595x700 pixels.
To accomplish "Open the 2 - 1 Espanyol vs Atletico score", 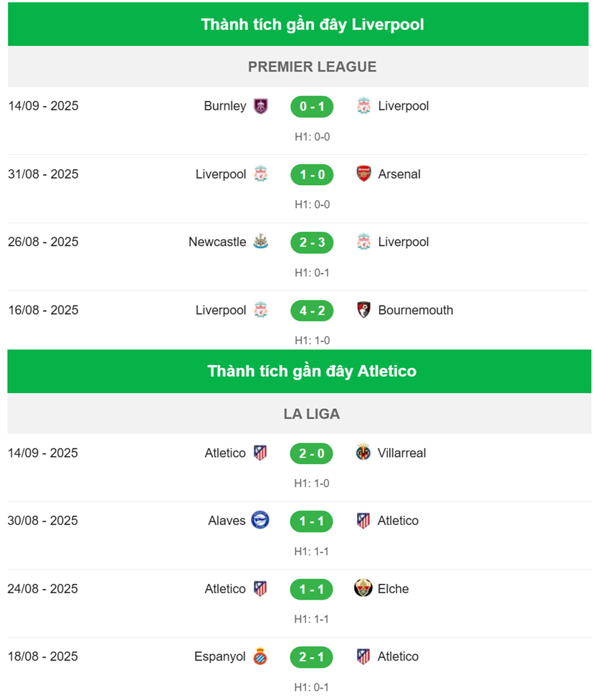I will [312, 657].
